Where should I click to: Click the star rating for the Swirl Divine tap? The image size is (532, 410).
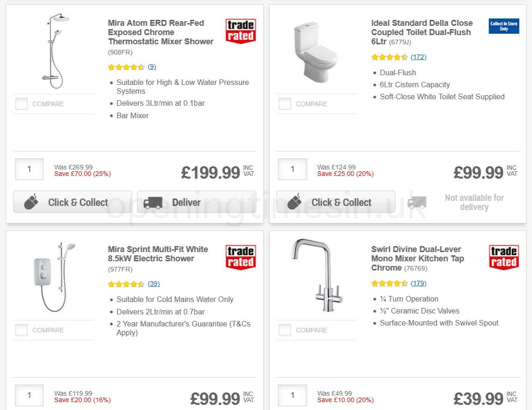[389, 283]
